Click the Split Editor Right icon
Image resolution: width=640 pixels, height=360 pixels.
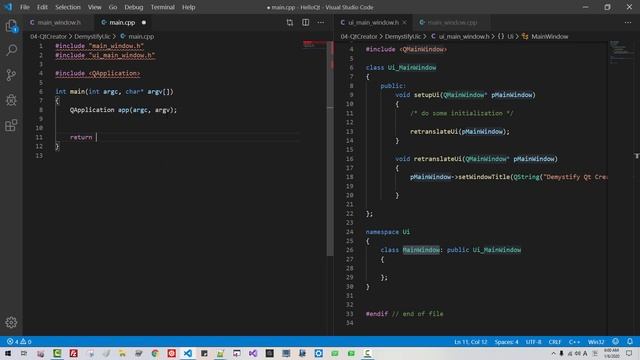305,22
